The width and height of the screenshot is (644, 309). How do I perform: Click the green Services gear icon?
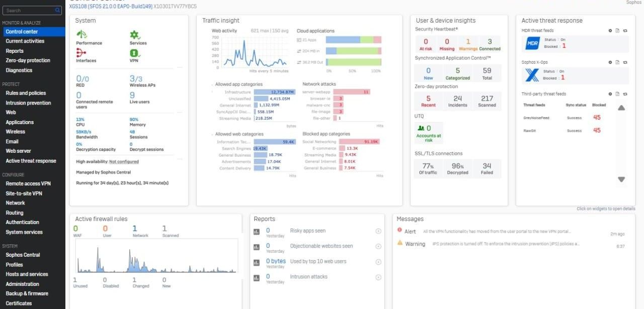point(134,35)
